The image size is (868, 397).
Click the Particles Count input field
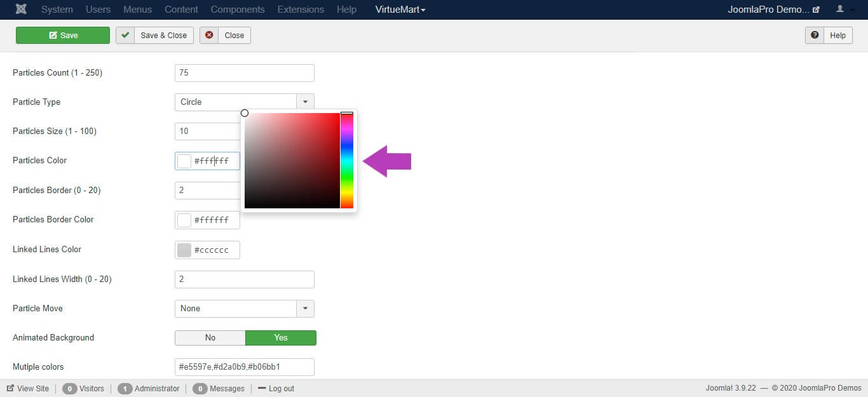pyautogui.click(x=245, y=73)
